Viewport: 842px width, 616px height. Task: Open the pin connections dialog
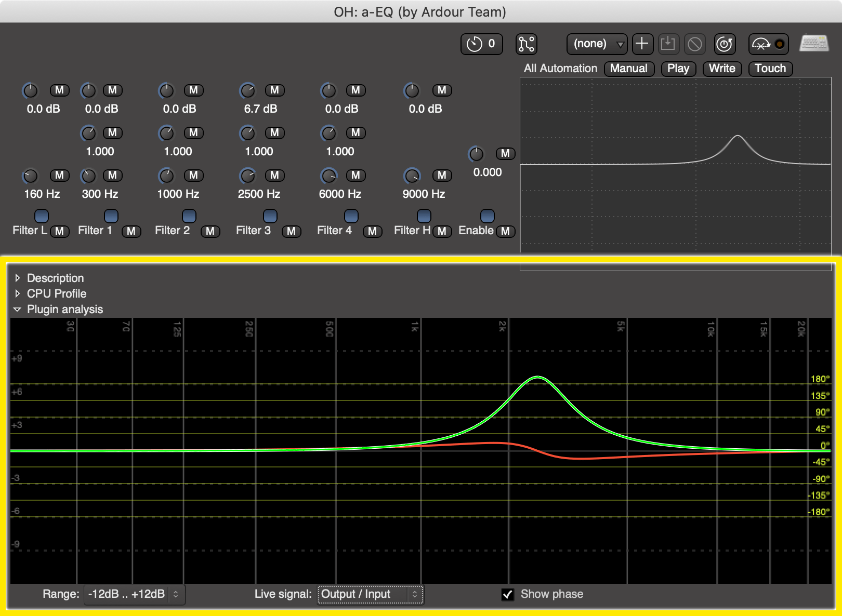click(526, 44)
